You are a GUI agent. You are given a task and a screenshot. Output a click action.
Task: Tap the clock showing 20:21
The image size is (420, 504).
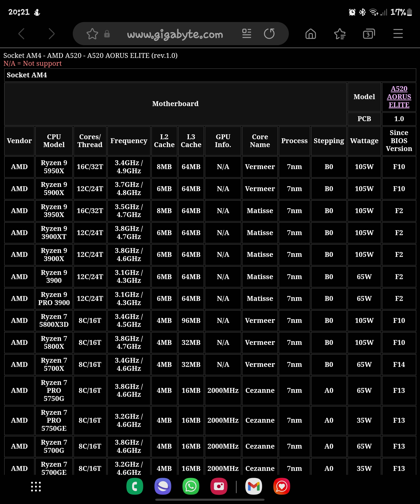(x=19, y=12)
